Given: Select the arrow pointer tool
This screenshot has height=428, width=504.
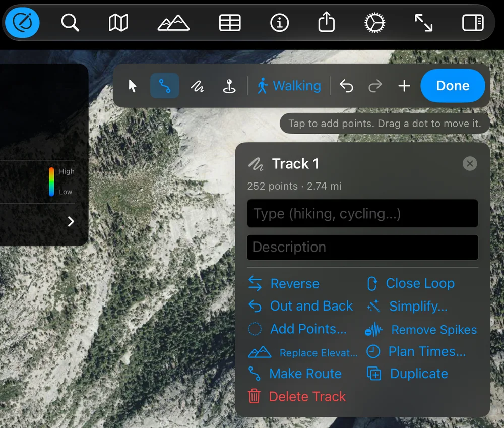Looking at the screenshot, I should coord(133,86).
